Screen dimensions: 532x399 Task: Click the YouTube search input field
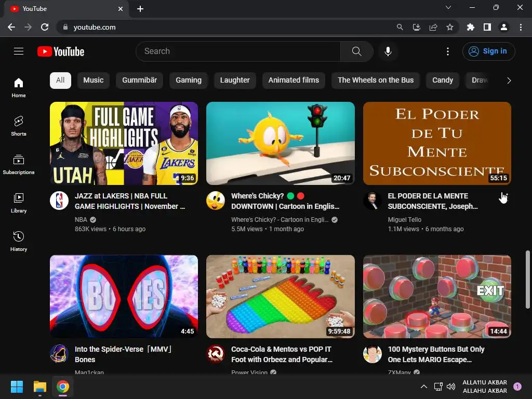(x=238, y=51)
